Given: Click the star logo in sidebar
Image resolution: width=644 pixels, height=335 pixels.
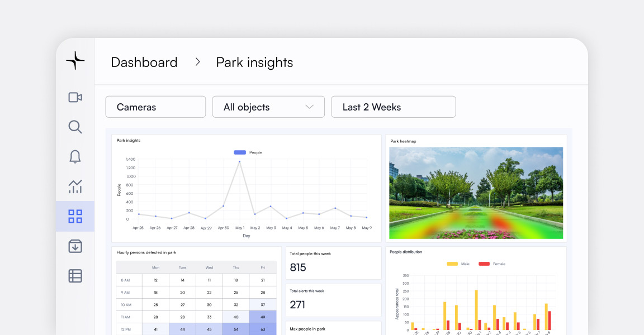Looking at the screenshot, I should [75, 60].
